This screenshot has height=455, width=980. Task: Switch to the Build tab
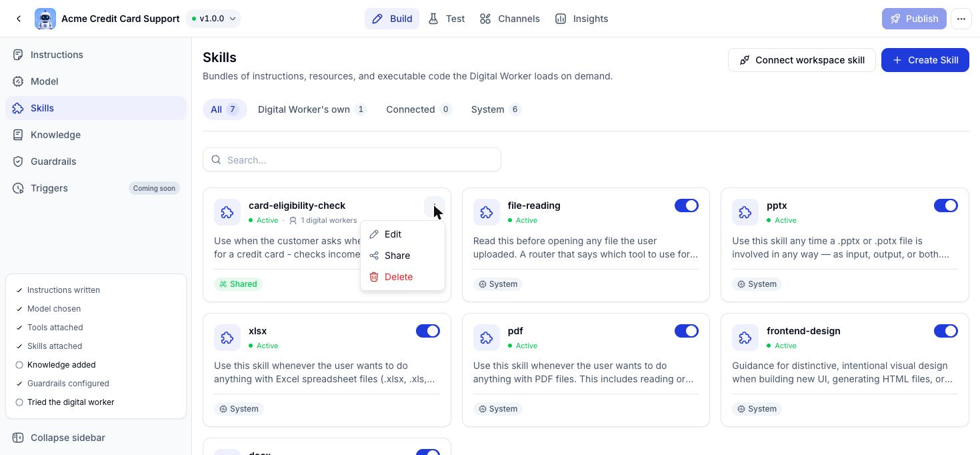392,19
